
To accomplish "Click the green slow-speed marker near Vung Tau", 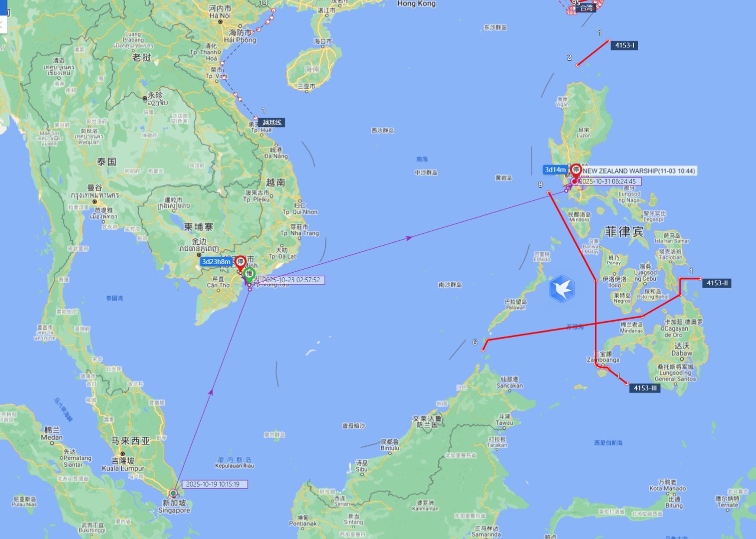I will point(249,274).
